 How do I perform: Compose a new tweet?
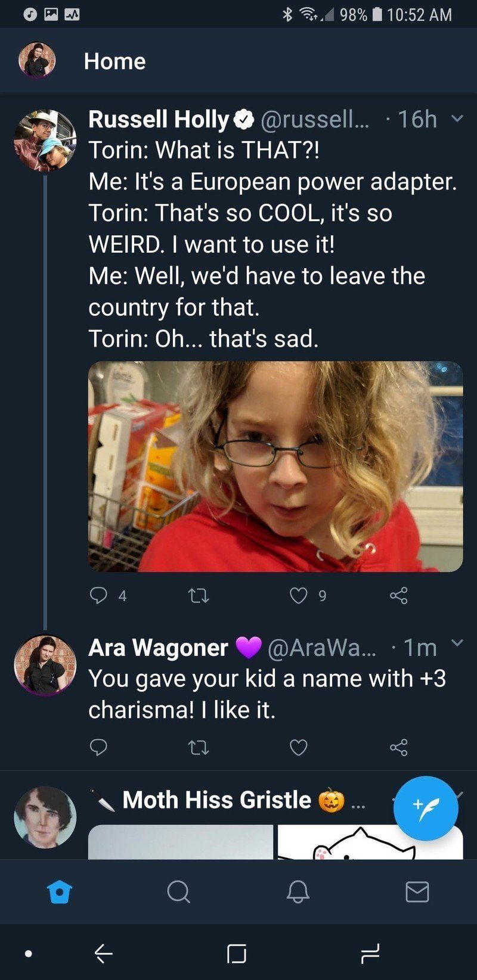(426, 808)
